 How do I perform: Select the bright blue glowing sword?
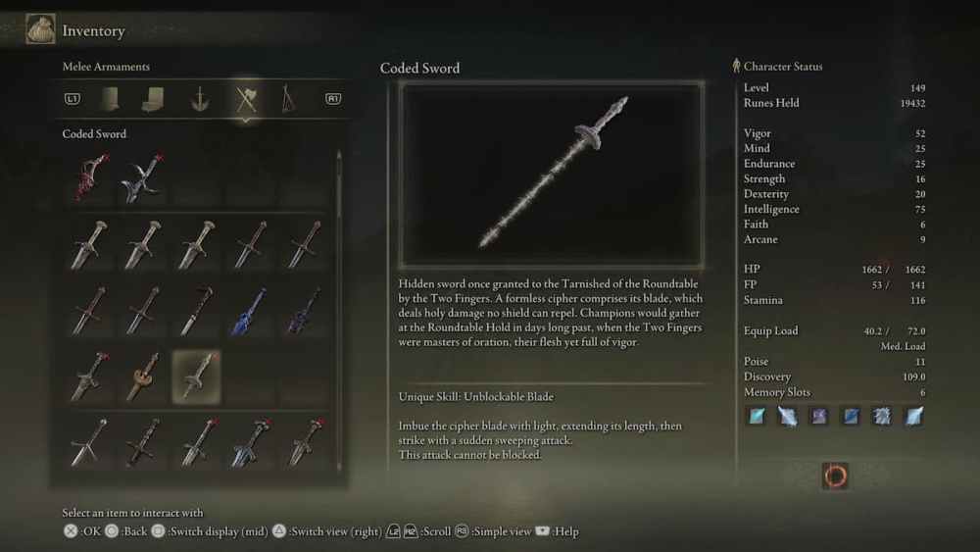(x=249, y=310)
